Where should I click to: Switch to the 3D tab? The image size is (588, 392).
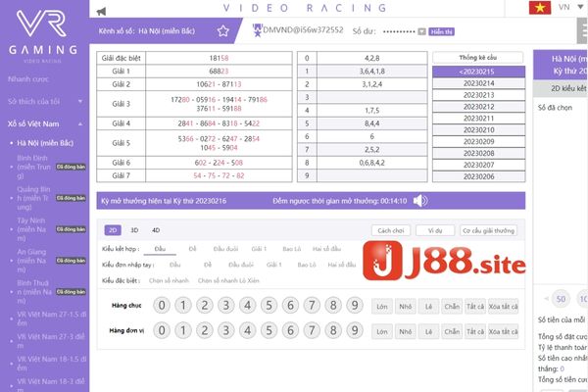[134, 230]
